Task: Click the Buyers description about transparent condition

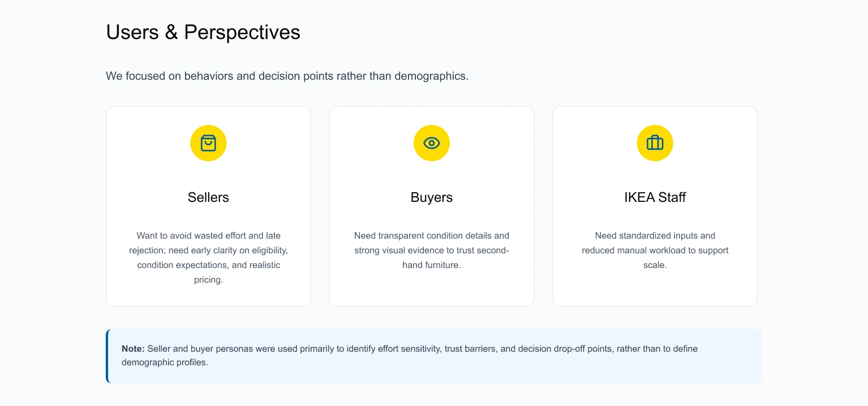Action: point(432,250)
